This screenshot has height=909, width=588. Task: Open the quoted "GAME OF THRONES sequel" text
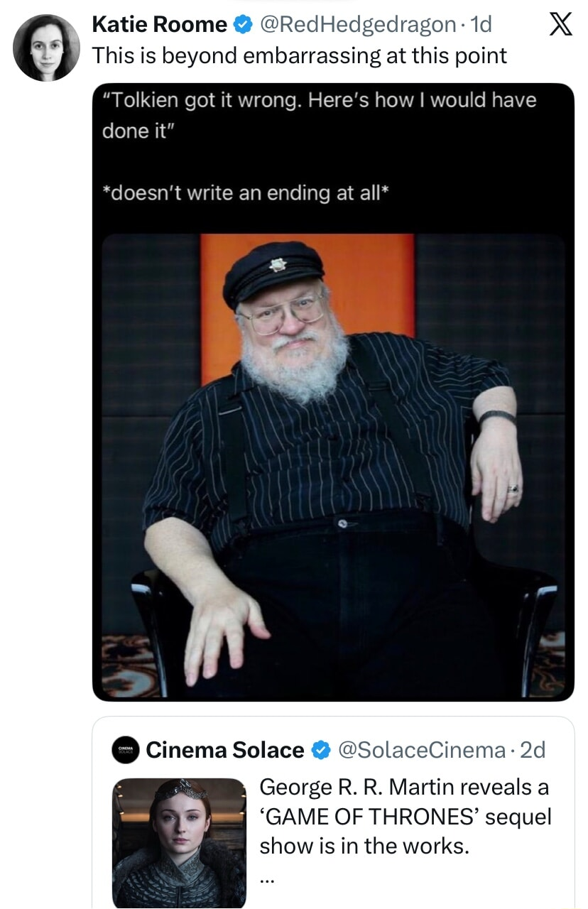click(x=405, y=817)
